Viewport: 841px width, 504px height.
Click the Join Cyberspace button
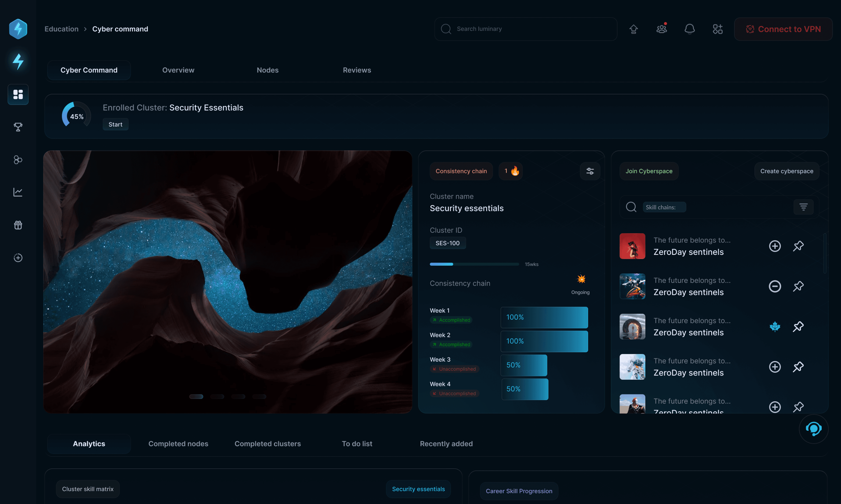649,171
